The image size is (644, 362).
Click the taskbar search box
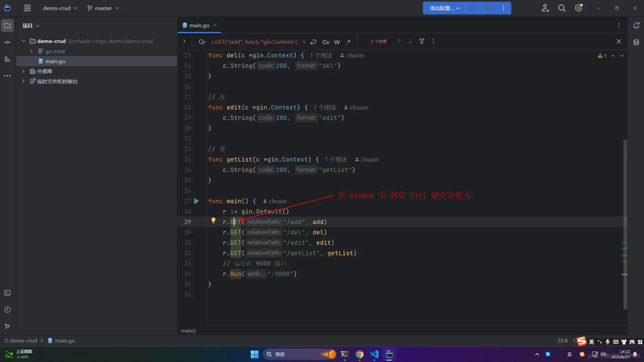click(x=299, y=354)
